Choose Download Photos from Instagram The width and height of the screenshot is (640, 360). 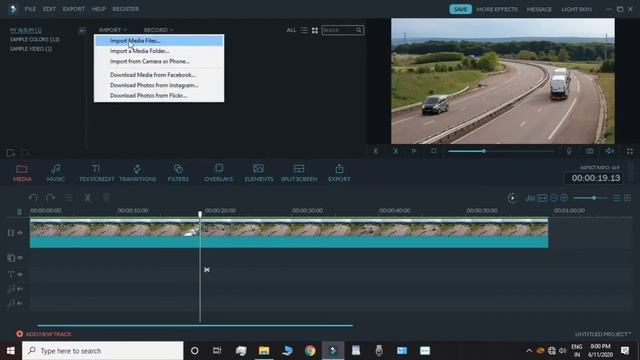click(159, 85)
